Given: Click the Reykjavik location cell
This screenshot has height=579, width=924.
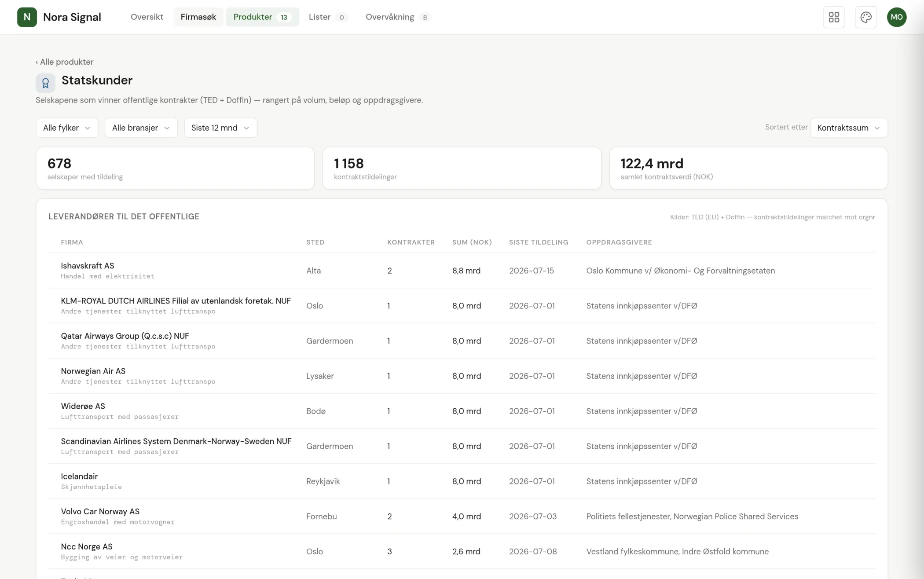Looking at the screenshot, I should pos(323,481).
